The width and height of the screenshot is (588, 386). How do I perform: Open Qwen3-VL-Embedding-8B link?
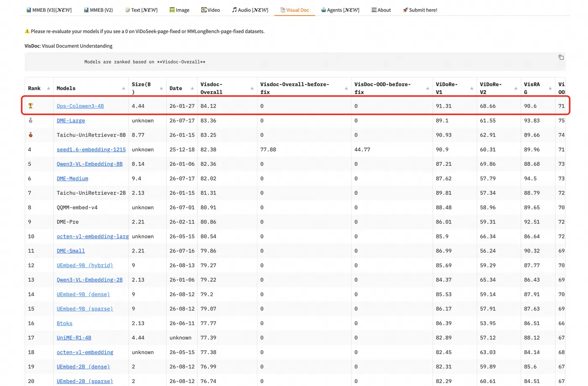pyautogui.click(x=89, y=164)
